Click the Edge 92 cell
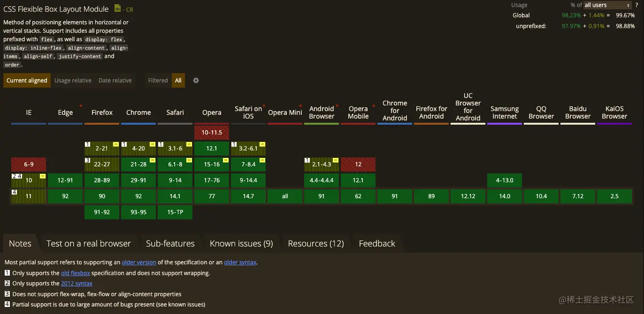 [65, 196]
